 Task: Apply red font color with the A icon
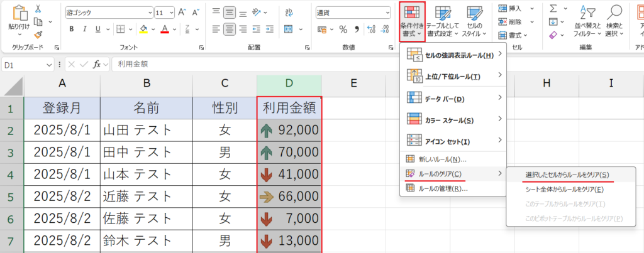[165, 29]
